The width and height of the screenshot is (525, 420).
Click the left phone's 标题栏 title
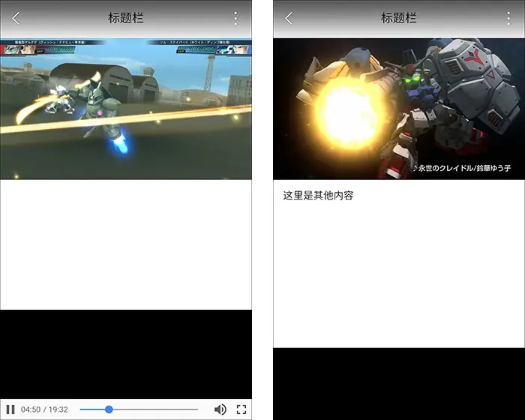[125, 18]
